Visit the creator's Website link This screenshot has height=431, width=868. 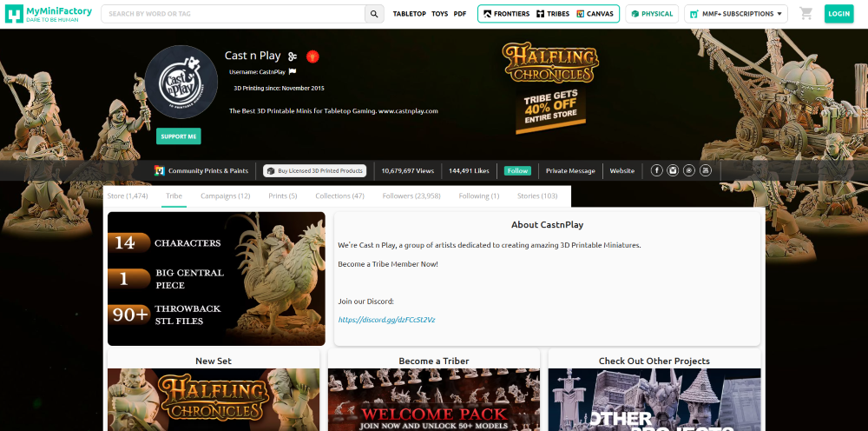click(622, 170)
